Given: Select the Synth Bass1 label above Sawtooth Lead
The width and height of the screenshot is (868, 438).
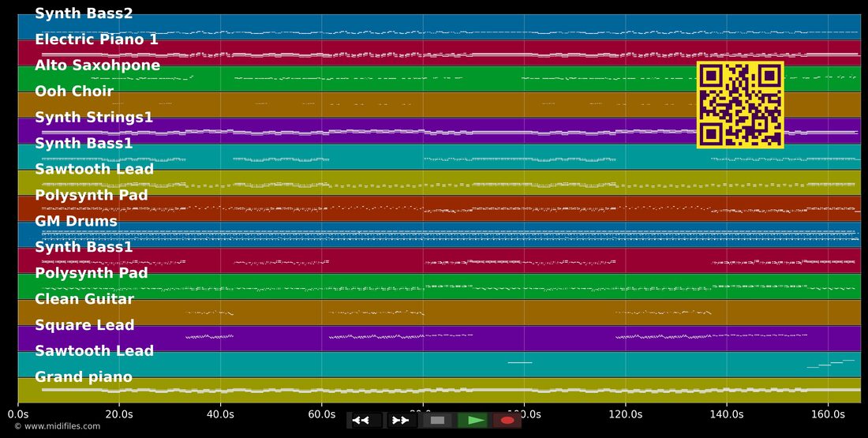Looking at the screenshot, I should (x=84, y=143).
